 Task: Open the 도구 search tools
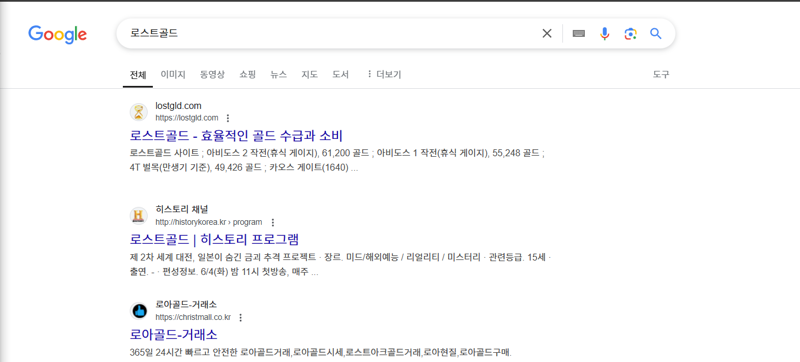click(x=661, y=74)
